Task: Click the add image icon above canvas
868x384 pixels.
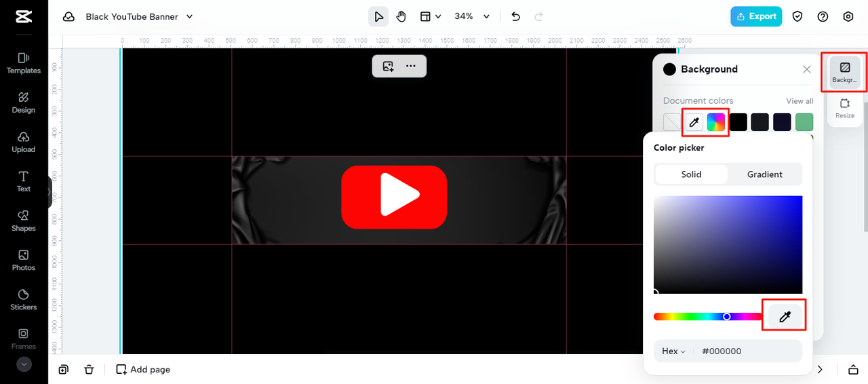Action: (x=388, y=66)
